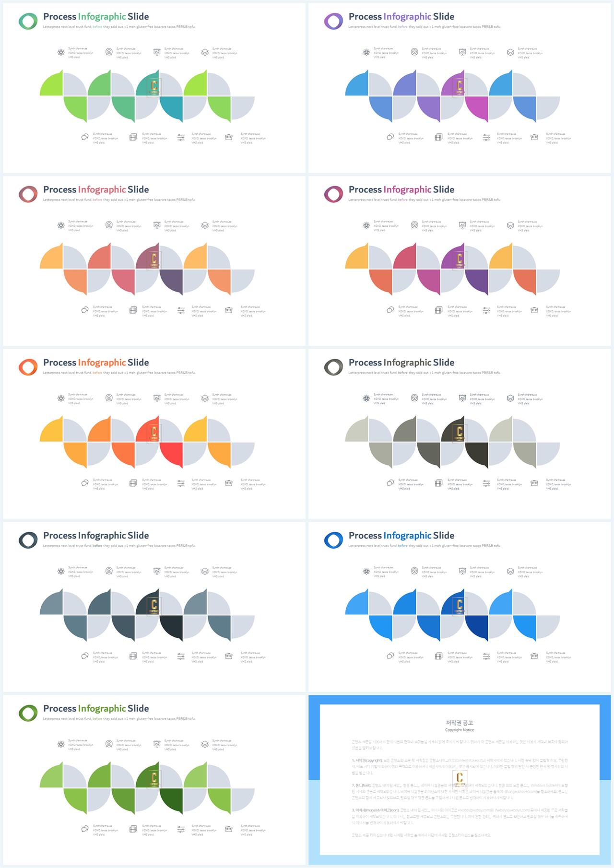Select the stacked layers icon in the gray slide

pyautogui.click(x=510, y=398)
